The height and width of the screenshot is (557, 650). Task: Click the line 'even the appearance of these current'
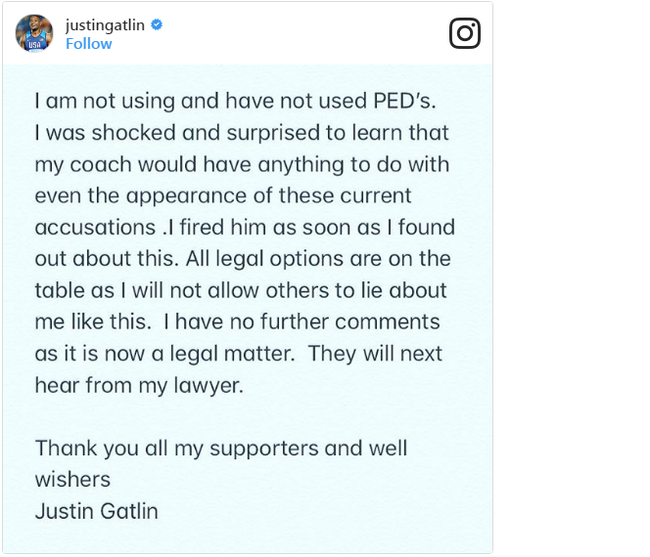pos(223,196)
